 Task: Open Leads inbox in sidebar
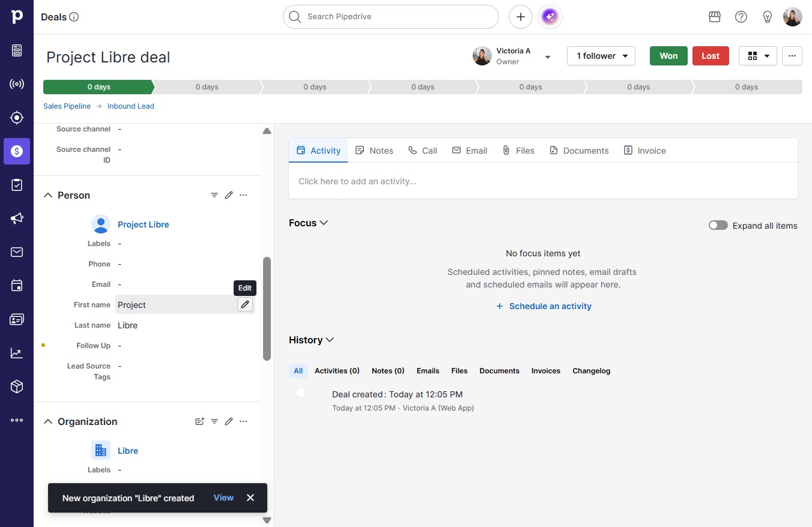coord(17,50)
